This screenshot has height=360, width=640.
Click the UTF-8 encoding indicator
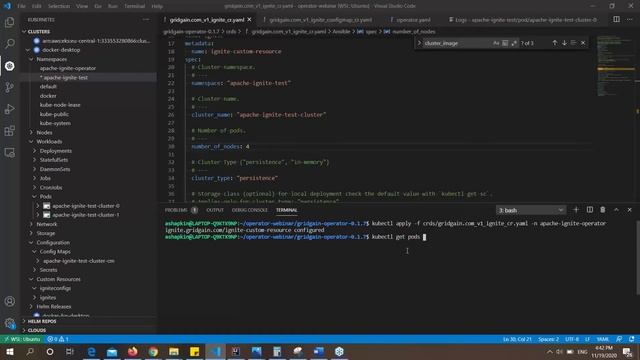coord(572,339)
